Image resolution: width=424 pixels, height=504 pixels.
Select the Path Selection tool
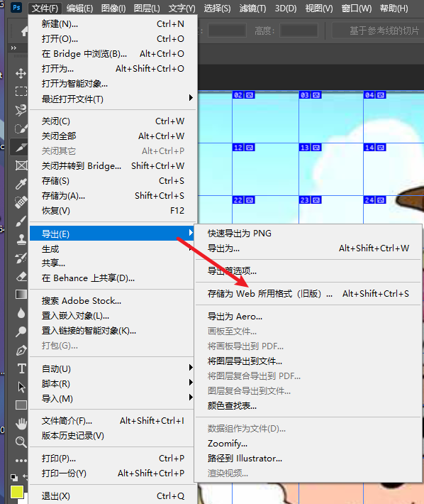(21, 387)
